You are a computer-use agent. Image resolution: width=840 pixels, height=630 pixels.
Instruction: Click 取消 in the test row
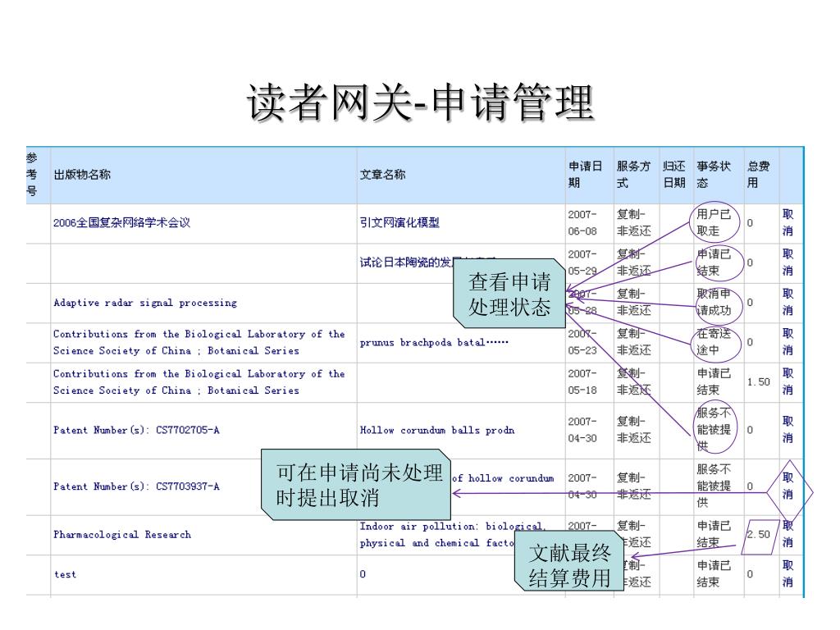click(787, 573)
